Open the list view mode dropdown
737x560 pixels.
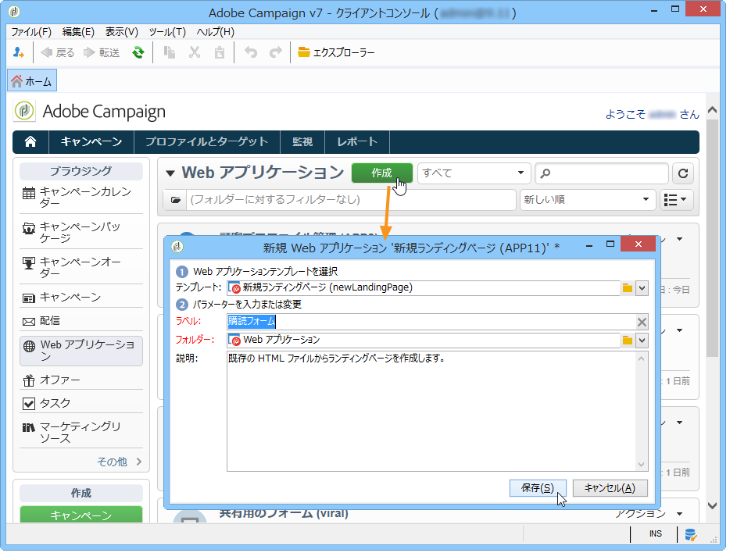click(x=676, y=200)
